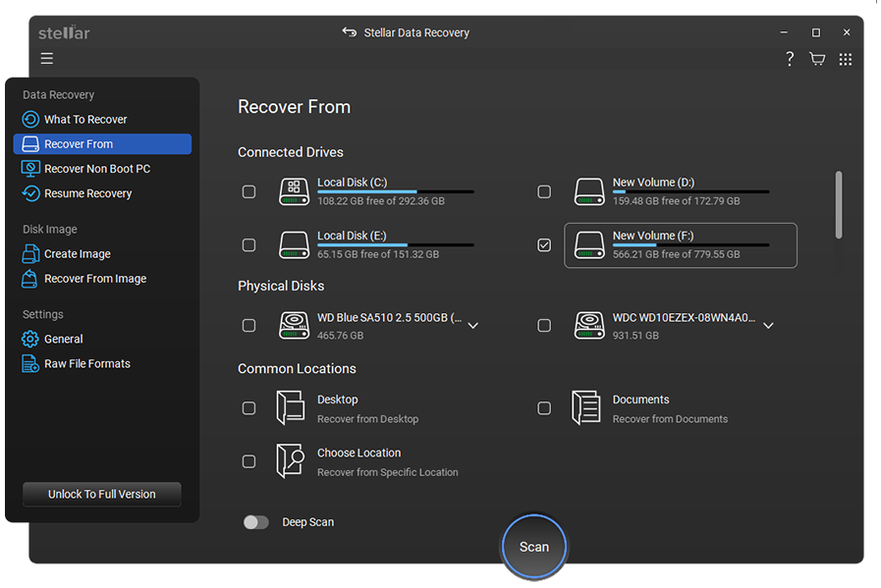
Task: Click the Desktop location icon
Action: click(x=291, y=407)
